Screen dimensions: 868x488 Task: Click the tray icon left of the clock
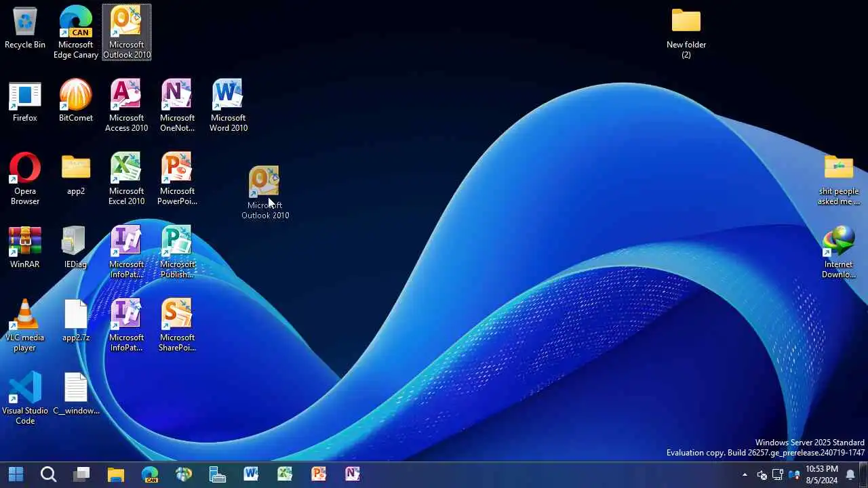point(794,474)
